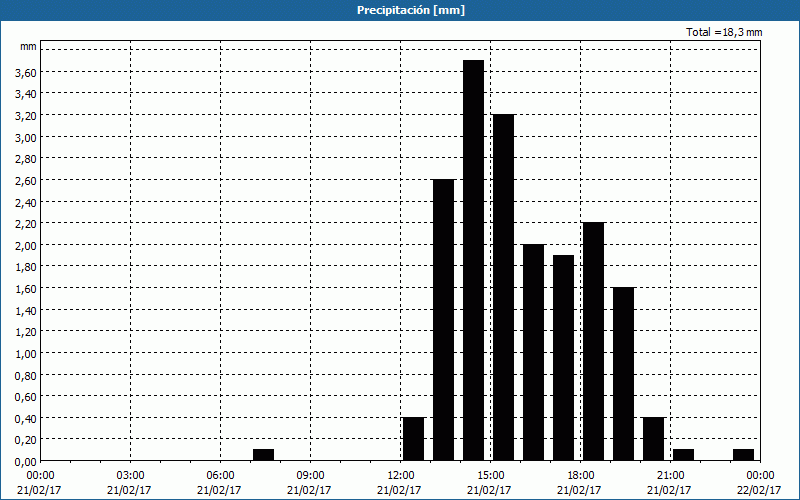Click the y-axis value '1,00'
This screenshot has height=500, width=800.
tap(26, 354)
